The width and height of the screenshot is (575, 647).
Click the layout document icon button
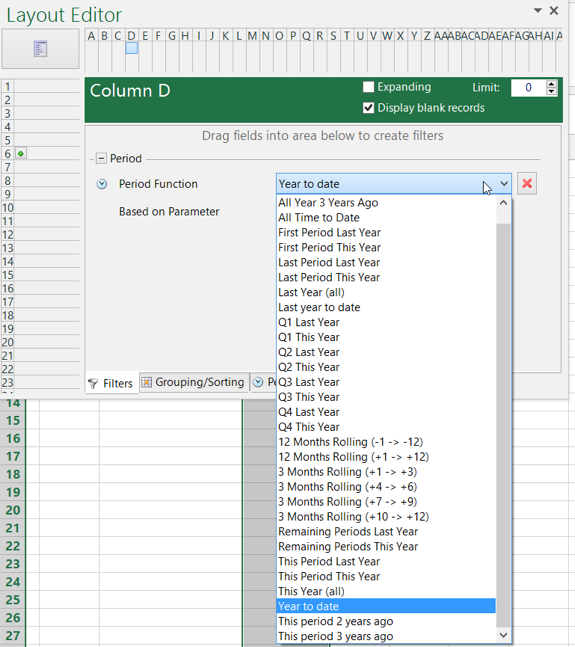pyautogui.click(x=40, y=49)
